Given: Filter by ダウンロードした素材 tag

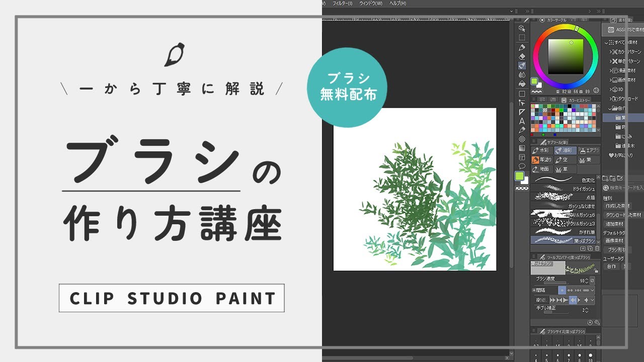Looking at the screenshot, I should (623, 215).
